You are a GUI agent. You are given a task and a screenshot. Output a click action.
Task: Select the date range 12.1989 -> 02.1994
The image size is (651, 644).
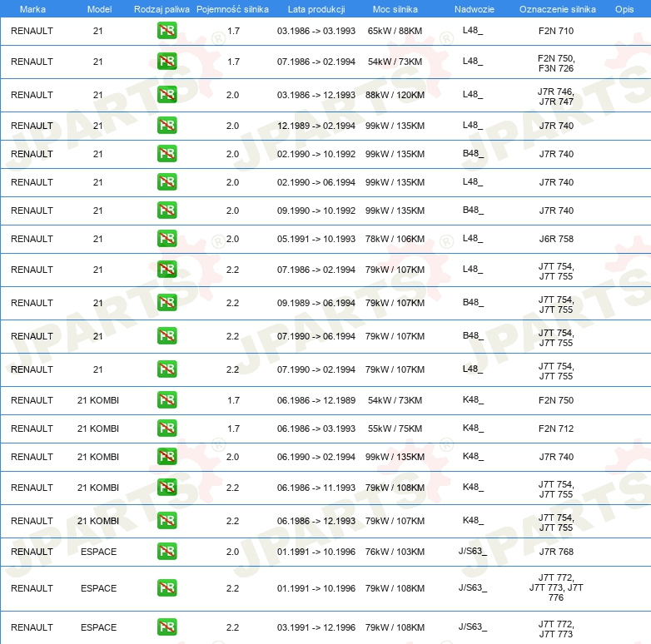(x=316, y=126)
